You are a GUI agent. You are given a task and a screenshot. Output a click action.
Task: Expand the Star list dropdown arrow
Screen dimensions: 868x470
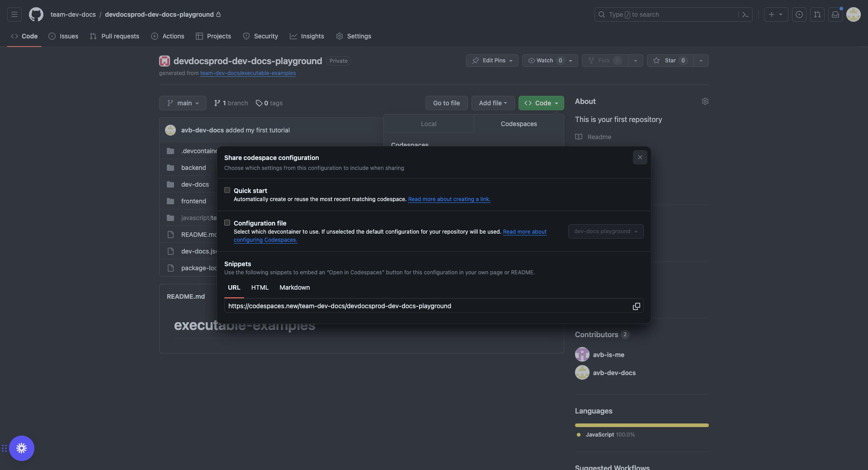pos(701,61)
